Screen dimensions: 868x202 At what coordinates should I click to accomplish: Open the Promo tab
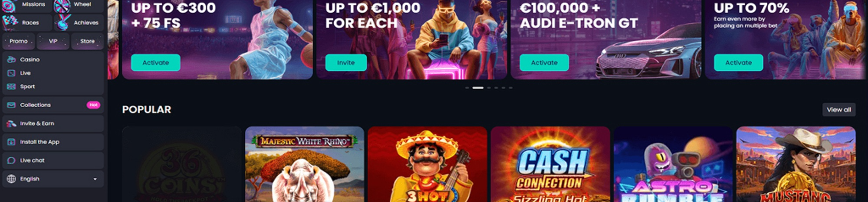click(18, 41)
